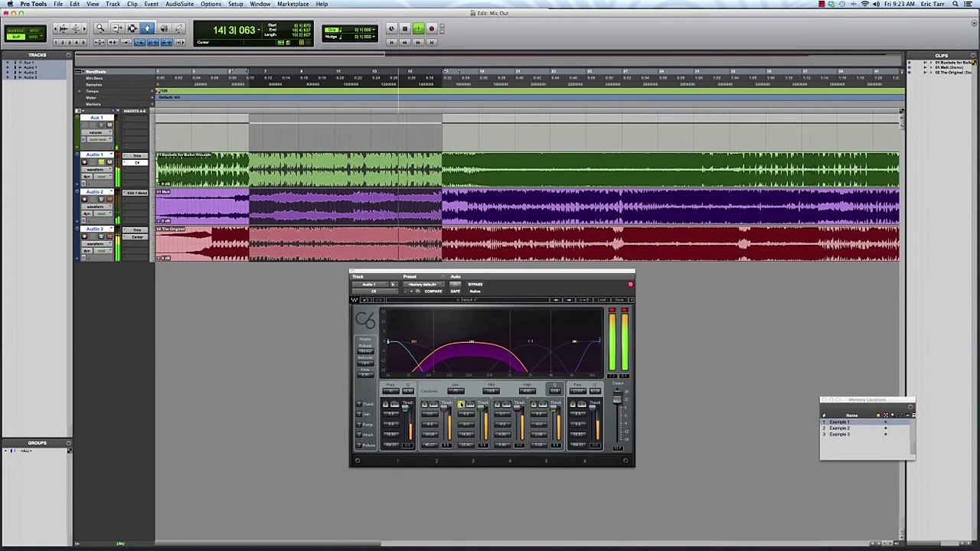Click the Waves redo arrow in C6

tap(379, 300)
